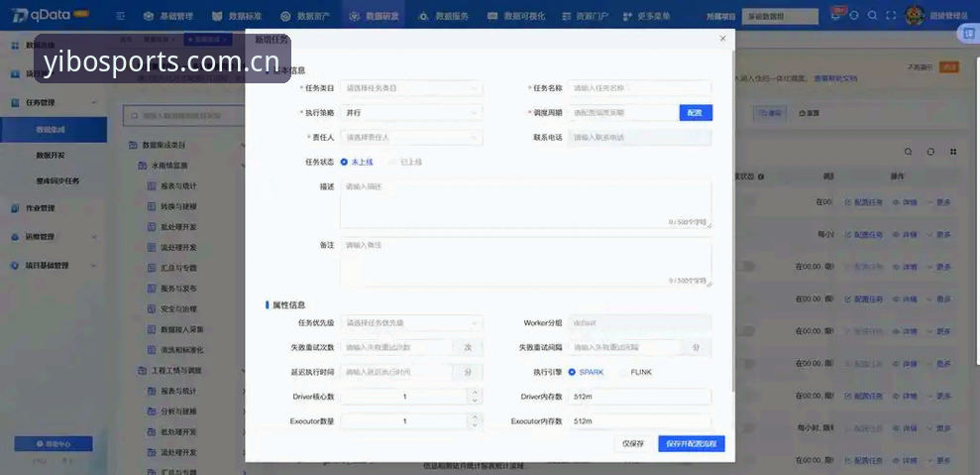Click the search icon in top header
980x475 pixels.
point(873,16)
